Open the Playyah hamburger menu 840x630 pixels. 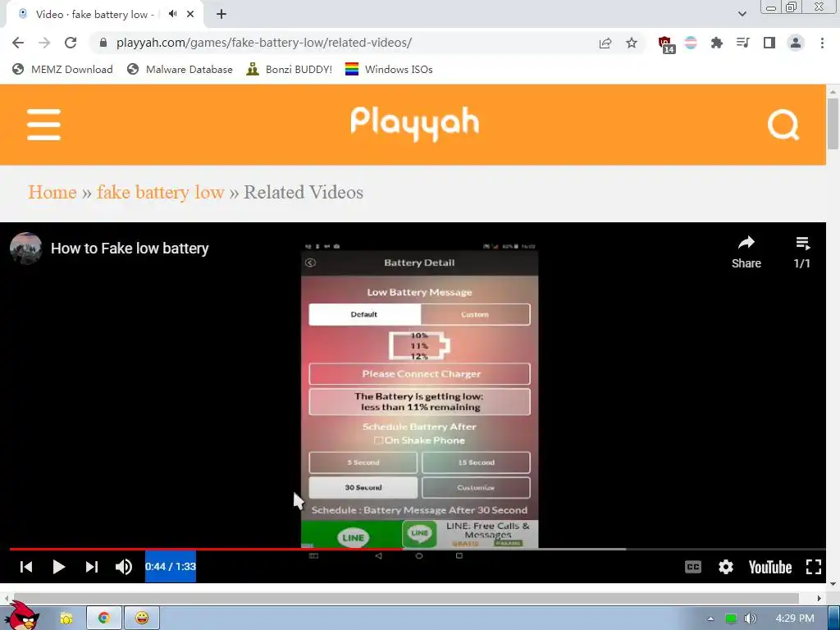[x=43, y=125]
